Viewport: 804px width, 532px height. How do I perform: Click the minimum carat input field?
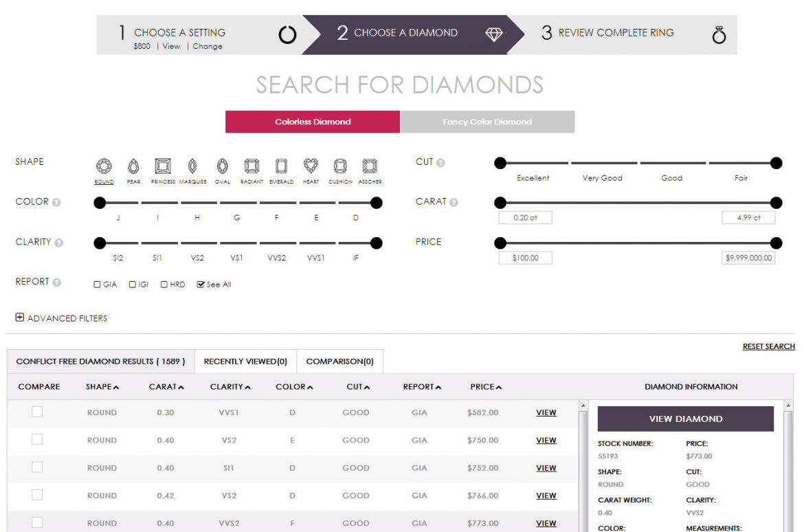pos(526,217)
